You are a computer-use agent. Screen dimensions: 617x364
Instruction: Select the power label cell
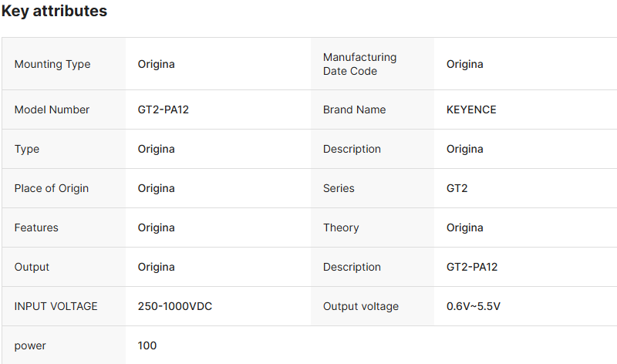tap(30, 345)
